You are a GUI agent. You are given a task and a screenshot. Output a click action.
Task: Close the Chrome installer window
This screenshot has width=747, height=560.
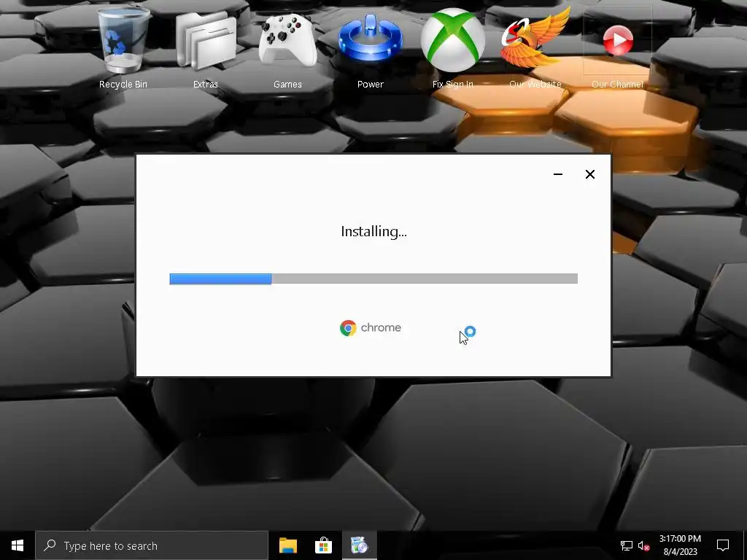[x=589, y=174]
